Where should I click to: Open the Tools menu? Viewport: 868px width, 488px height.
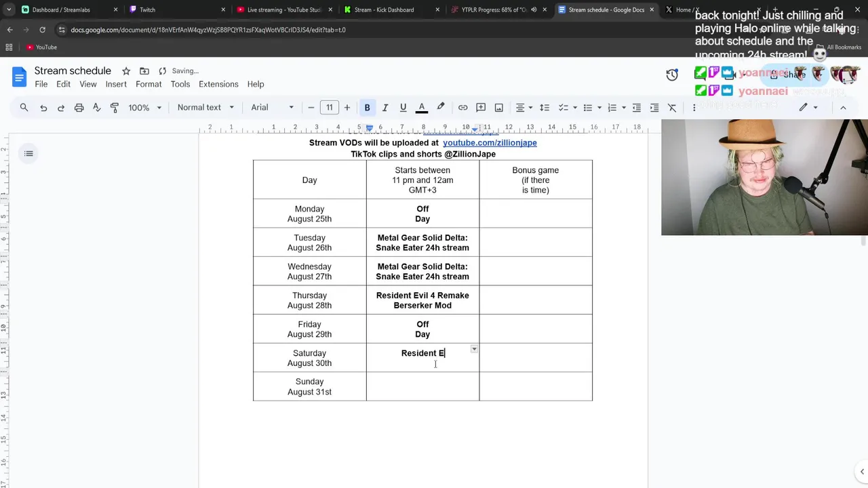click(180, 84)
